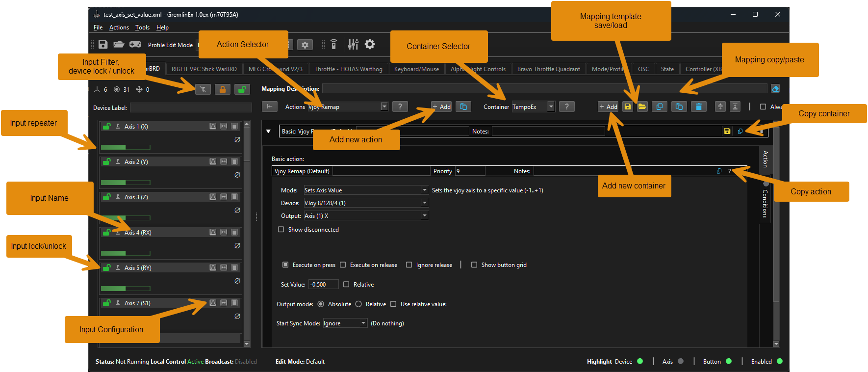
Task: Click the yellow open template folder icon
Action: (642, 106)
